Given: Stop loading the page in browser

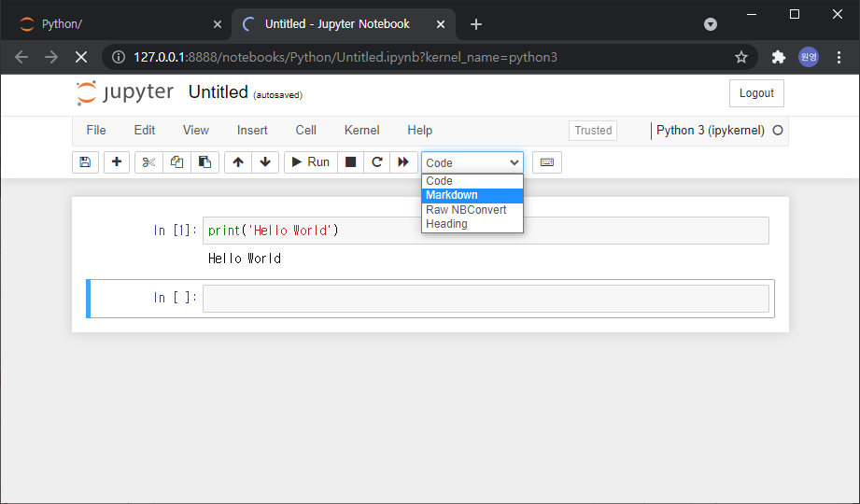Looking at the screenshot, I should pyautogui.click(x=81, y=57).
